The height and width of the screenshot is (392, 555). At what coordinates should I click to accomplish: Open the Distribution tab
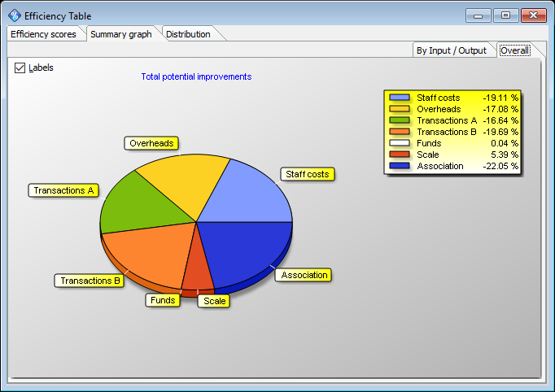pos(188,34)
